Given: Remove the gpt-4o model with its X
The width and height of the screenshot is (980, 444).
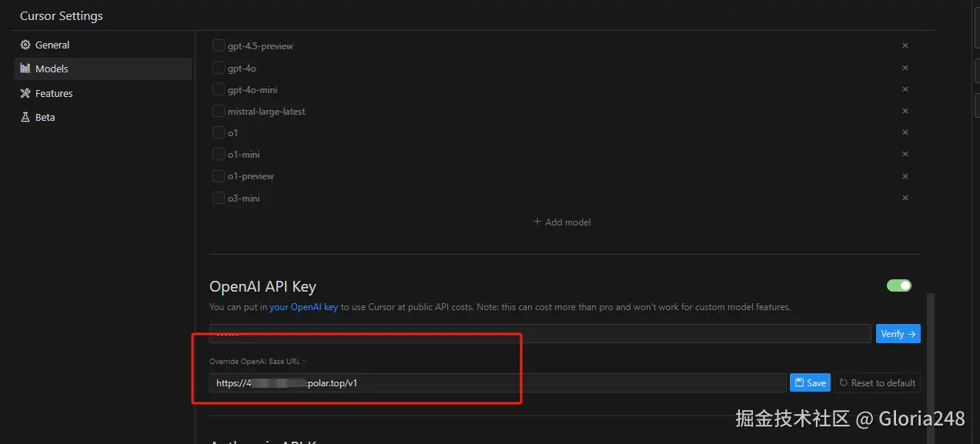Looking at the screenshot, I should point(905,68).
